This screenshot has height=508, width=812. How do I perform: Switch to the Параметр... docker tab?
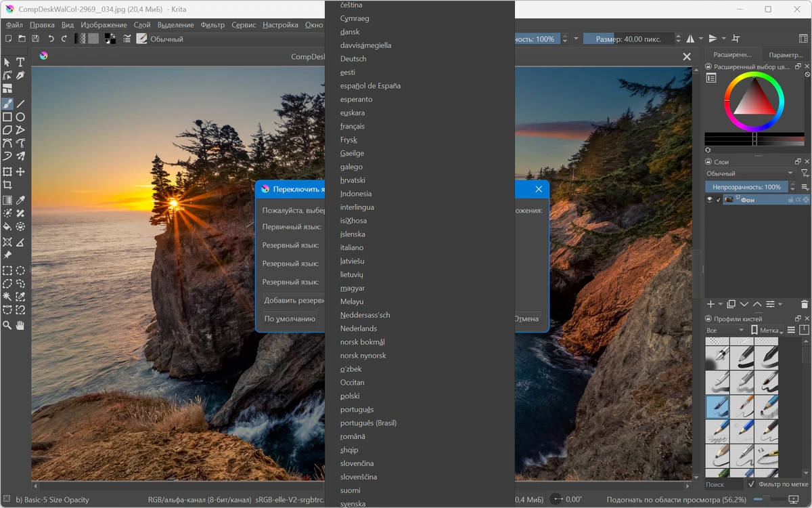[786, 55]
